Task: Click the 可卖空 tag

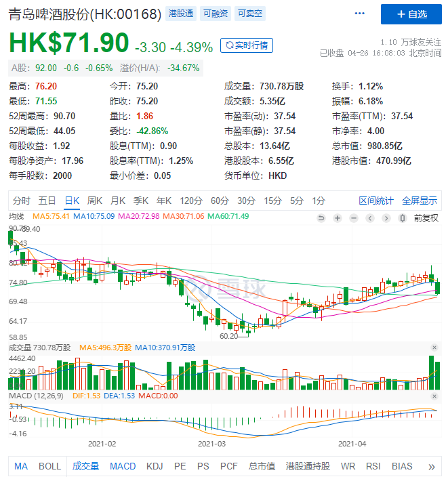Action: pyautogui.click(x=250, y=14)
